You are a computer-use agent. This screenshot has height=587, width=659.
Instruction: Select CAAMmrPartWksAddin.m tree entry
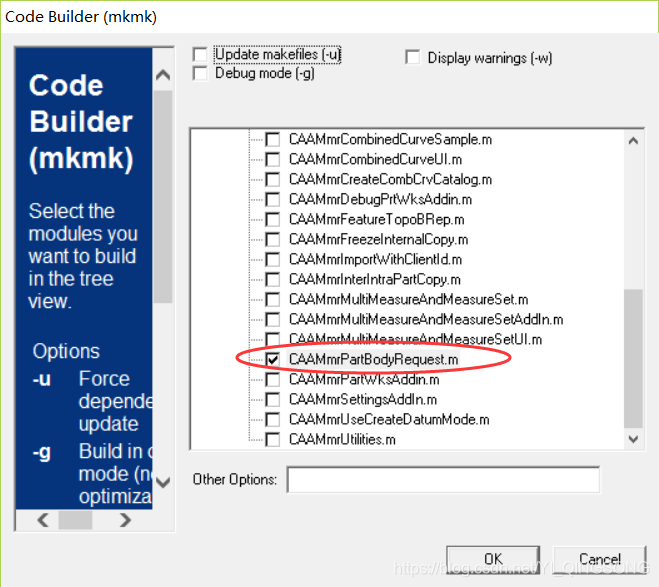pos(363,379)
